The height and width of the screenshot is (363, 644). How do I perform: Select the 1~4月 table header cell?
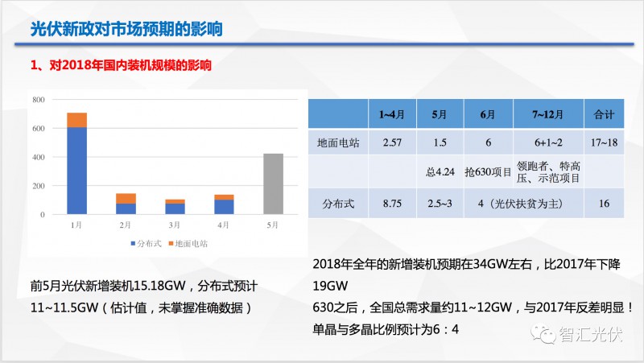pyautogui.click(x=392, y=114)
